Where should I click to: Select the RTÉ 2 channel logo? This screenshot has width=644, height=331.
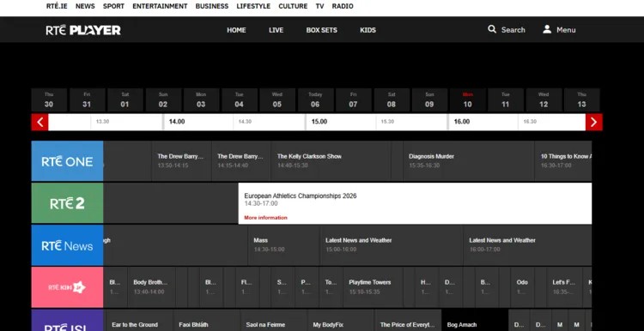click(x=67, y=203)
